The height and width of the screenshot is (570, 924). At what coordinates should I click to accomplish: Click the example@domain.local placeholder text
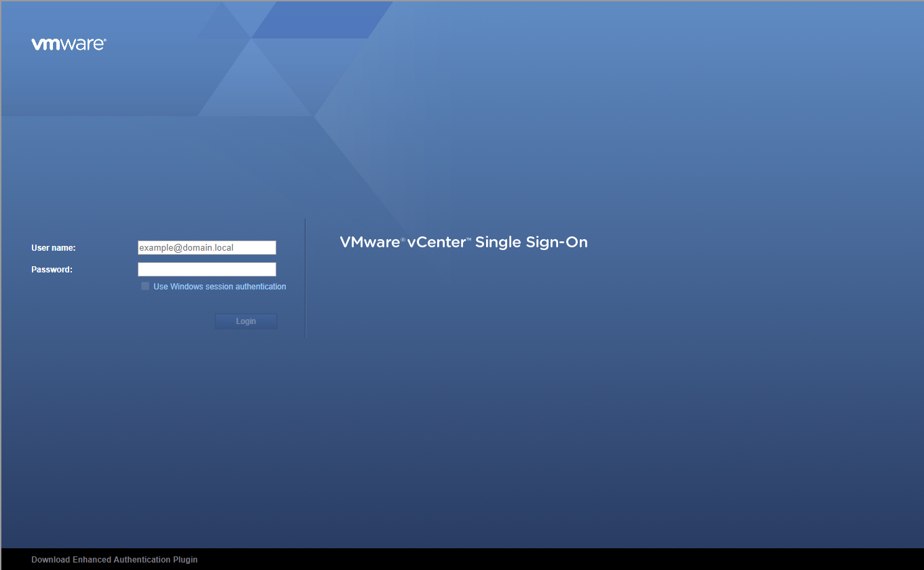pyautogui.click(x=186, y=248)
